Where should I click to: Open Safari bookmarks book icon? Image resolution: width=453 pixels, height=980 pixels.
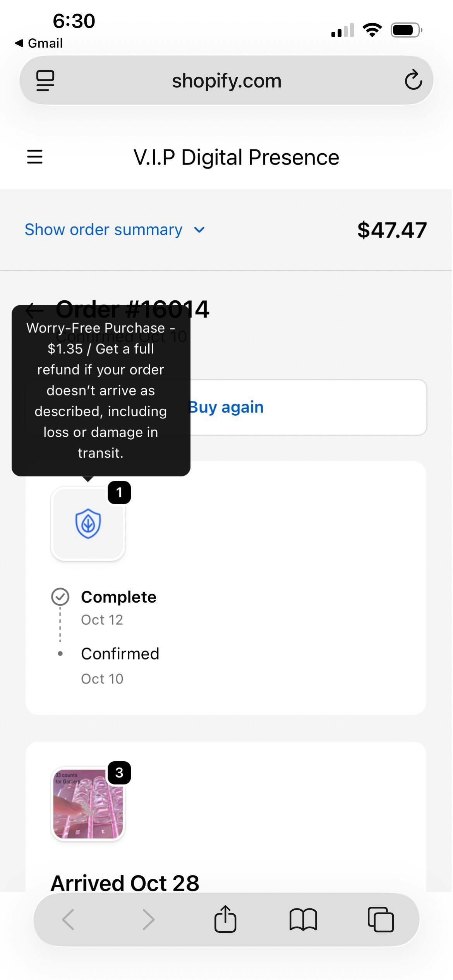[303, 919]
